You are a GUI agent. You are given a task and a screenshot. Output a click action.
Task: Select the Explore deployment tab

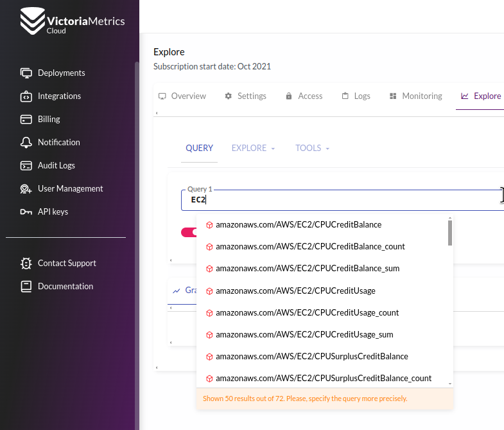(x=481, y=96)
